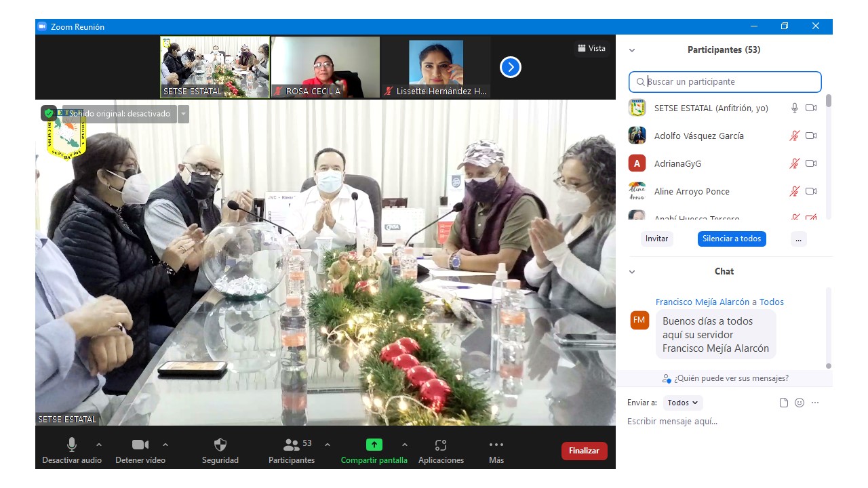Toggle SETSE ESTATAL camera icon
The height and width of the screenshot is (488, 868).
(x=811, y=108)
